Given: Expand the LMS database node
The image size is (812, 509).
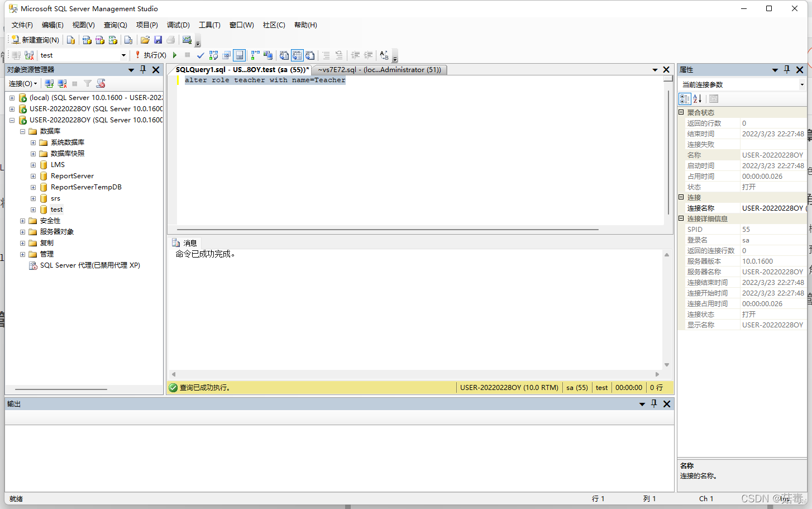Looking at the screenshot, I should (x=33, y=165).
